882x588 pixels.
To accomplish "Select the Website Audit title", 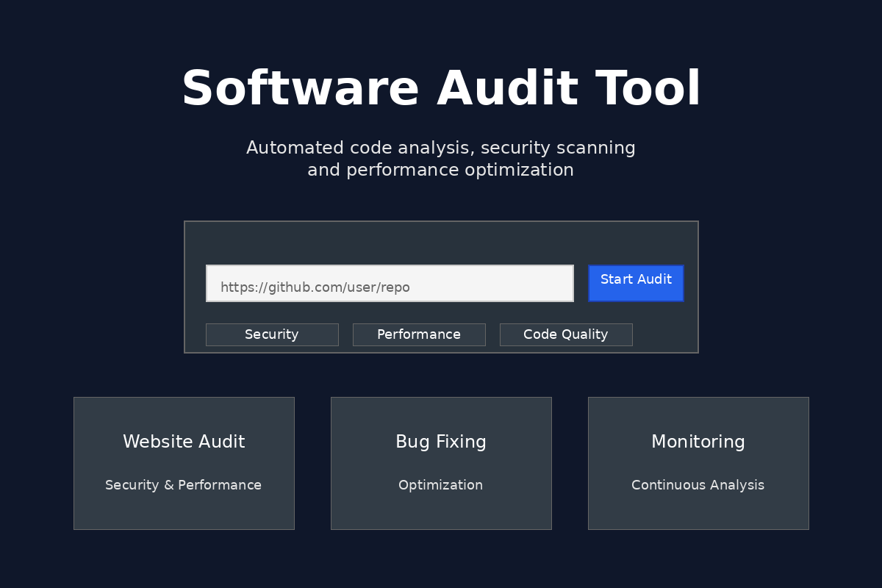I will [x=184, y=442].
